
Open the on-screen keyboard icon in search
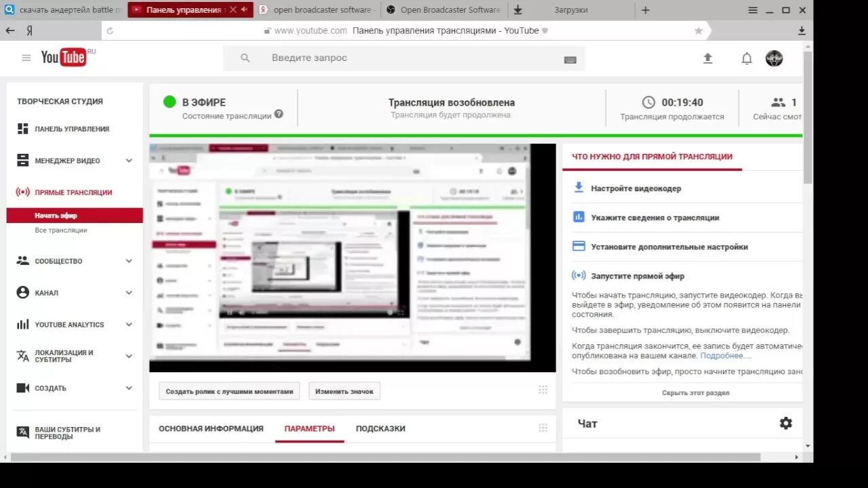pyautogui.click(x=570, y=60)
